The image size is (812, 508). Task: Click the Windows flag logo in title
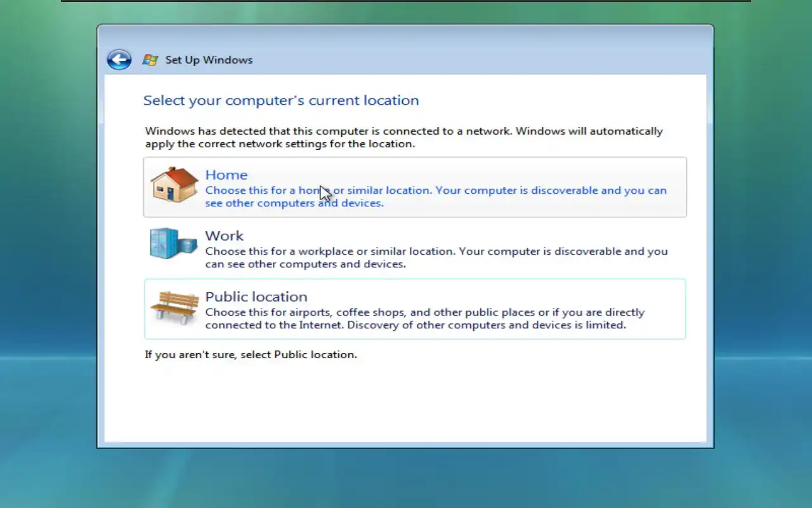150,60
